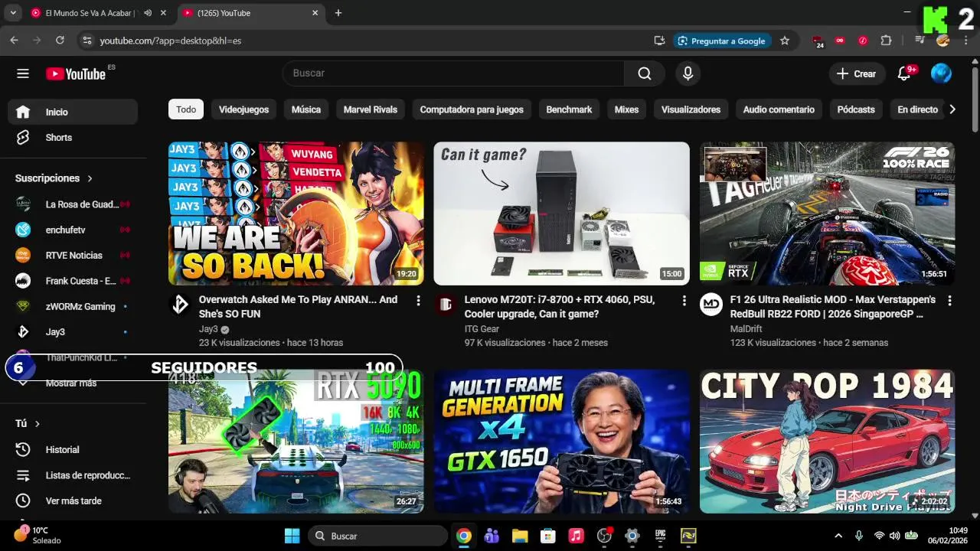
Task: Open more options for F1 26 video
Action: [x=949, y=301]
